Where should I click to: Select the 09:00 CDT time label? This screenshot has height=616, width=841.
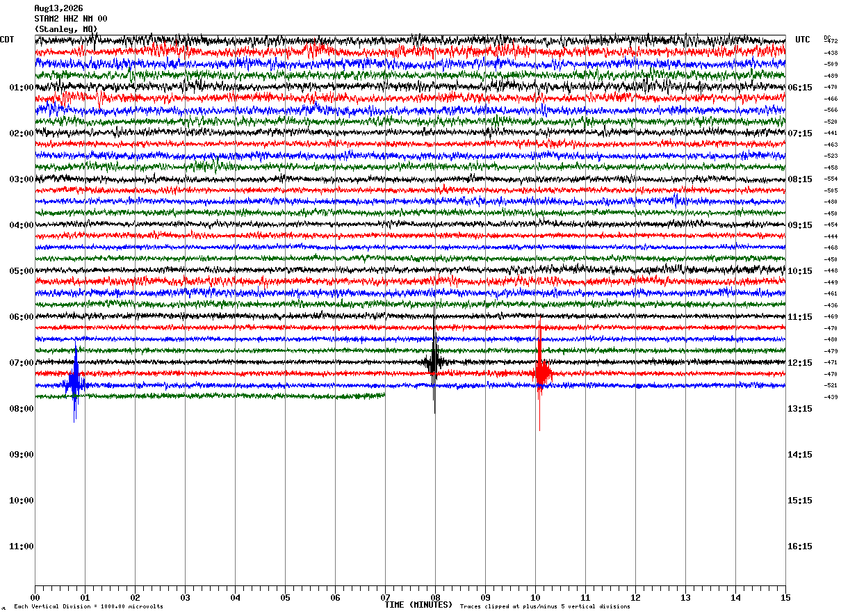point(22,455)
